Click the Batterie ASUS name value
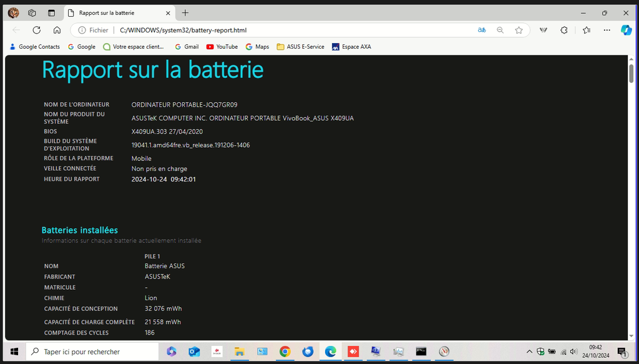Image resolution: width=639 pixels, height=364 pixels. (165, 266)
